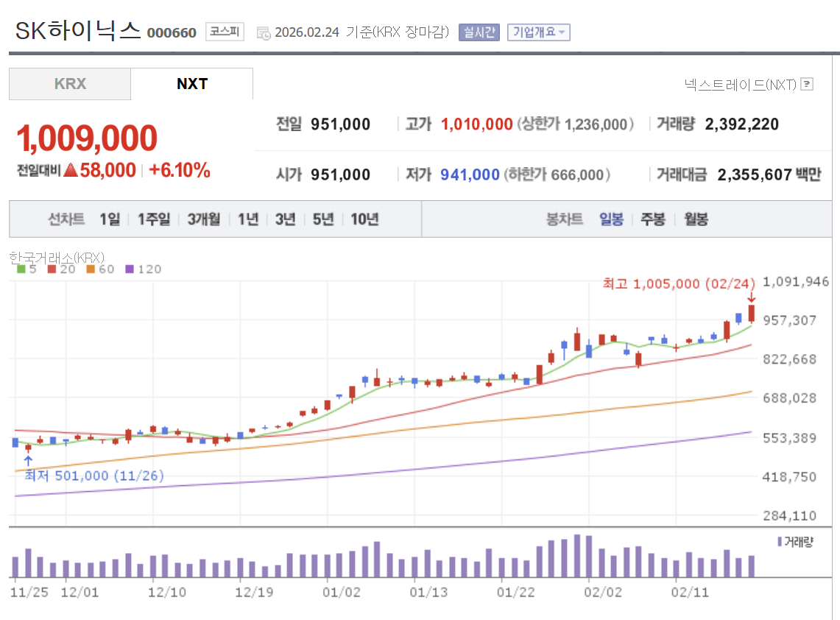
Task: Click the 저가 value 941,000
Action: pyautogui.click(x=470, y=175)
